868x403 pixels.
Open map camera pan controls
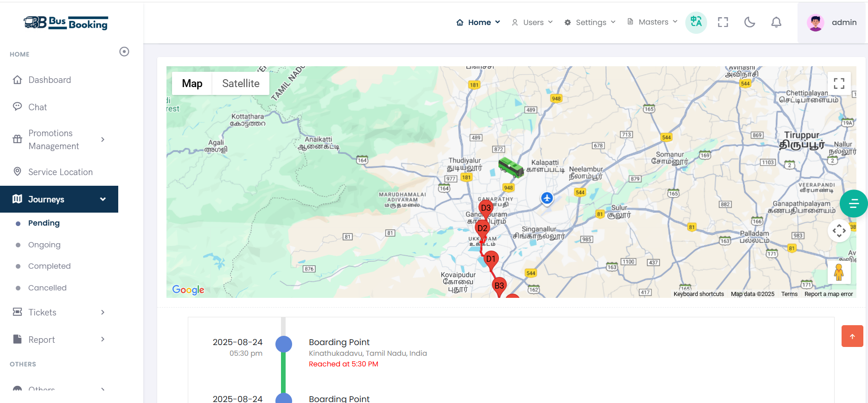click(x=839, y=230)
